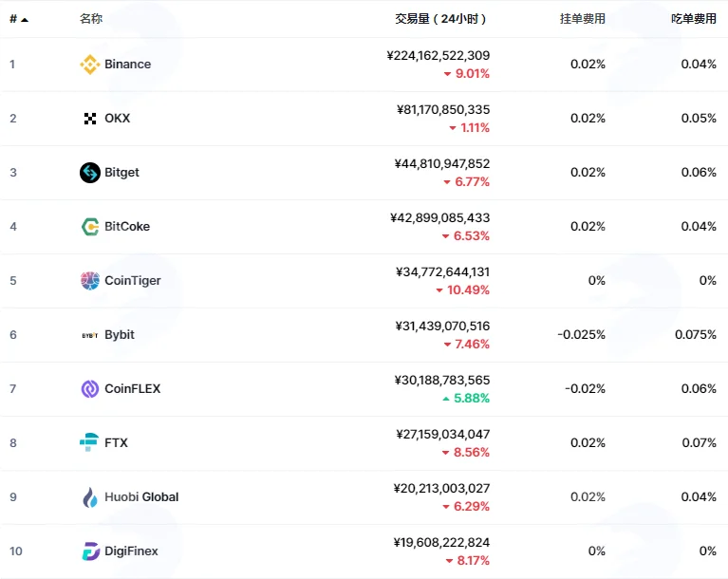728x579 pixels.
Task: Click the DigiFinex logo icon
Action: point(90,551)
